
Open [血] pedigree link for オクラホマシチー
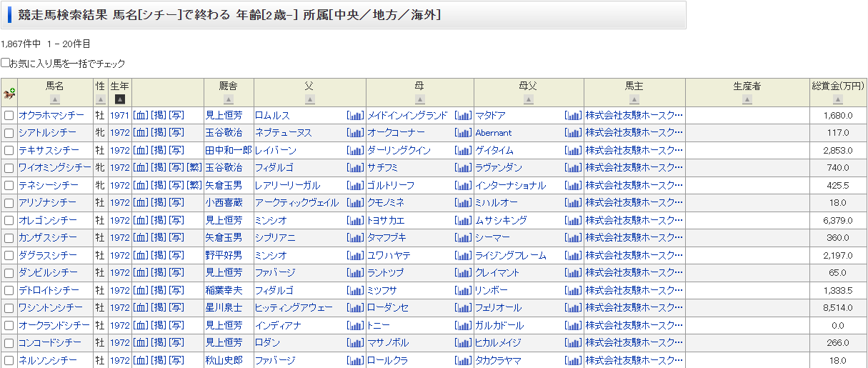click(141, 115)
